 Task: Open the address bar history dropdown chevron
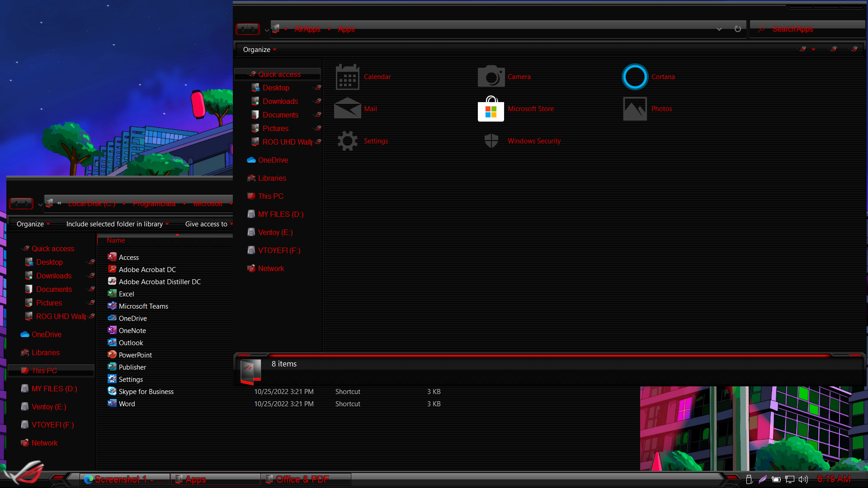tap(719, 29)
